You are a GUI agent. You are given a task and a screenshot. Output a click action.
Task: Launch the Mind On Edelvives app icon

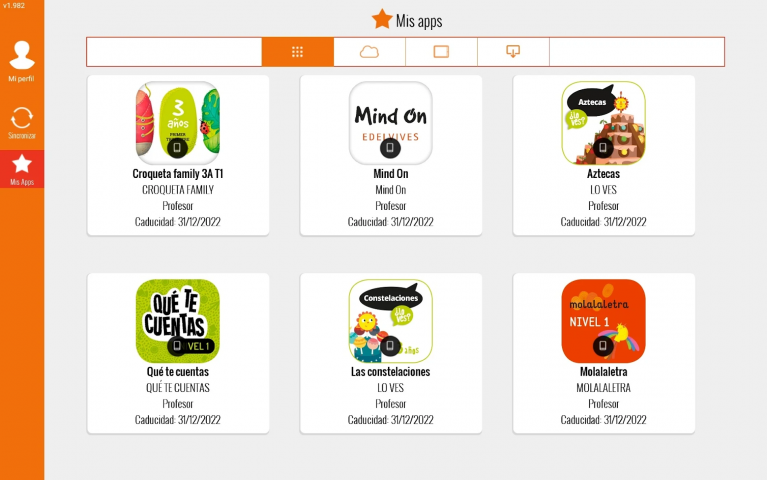click(390, 123)
